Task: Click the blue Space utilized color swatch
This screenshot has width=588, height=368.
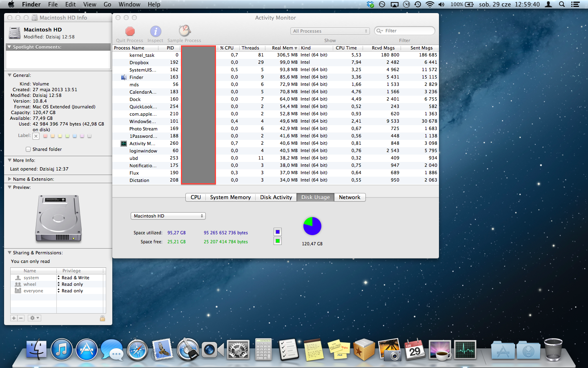Action: 278,232
